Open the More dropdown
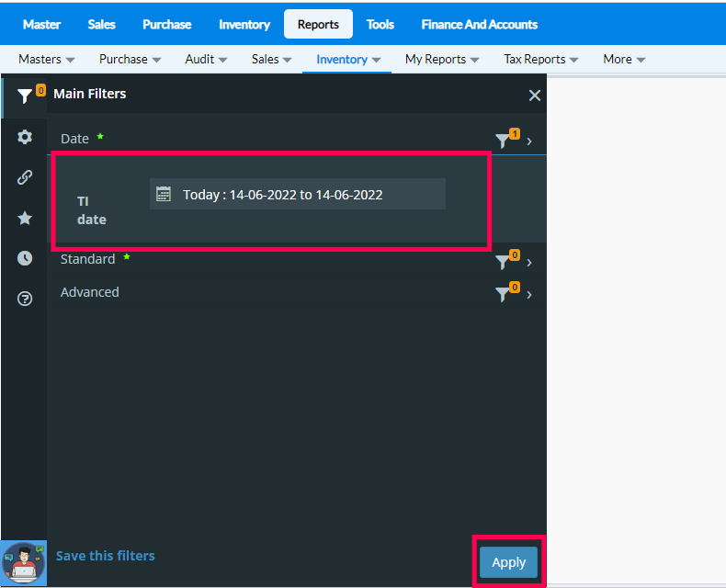The image size is (726, 588). tap(624, 60)
